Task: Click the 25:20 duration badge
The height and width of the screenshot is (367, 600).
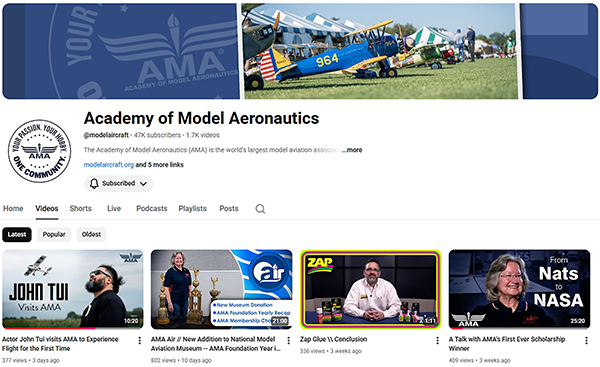Action: click(577, 321)
